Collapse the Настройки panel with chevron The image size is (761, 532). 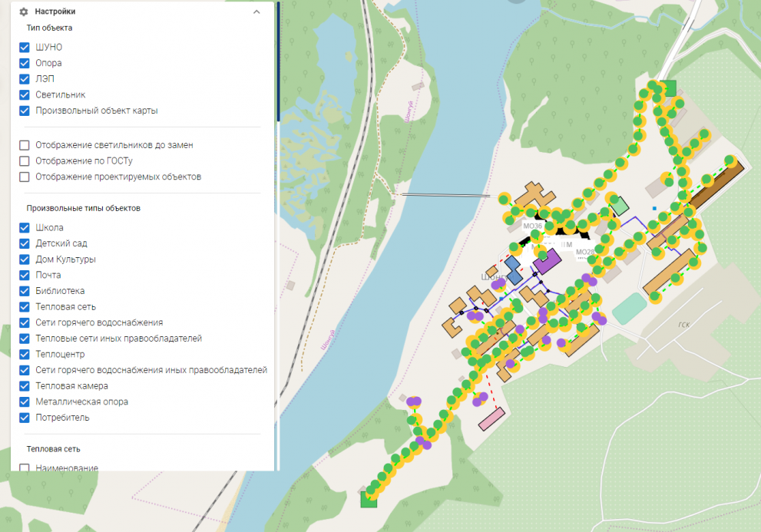(256, 12)
